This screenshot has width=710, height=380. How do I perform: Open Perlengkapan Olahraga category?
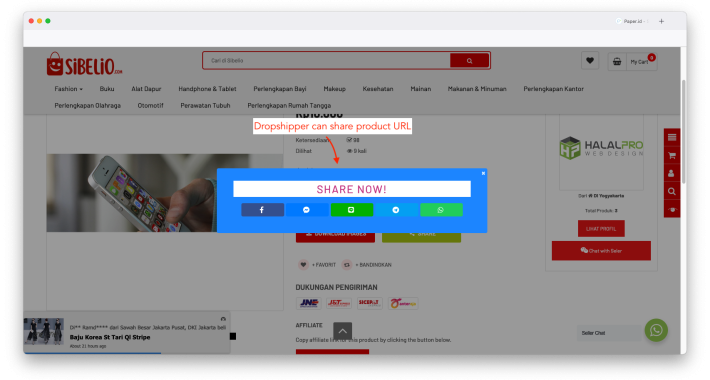[87, 106]
